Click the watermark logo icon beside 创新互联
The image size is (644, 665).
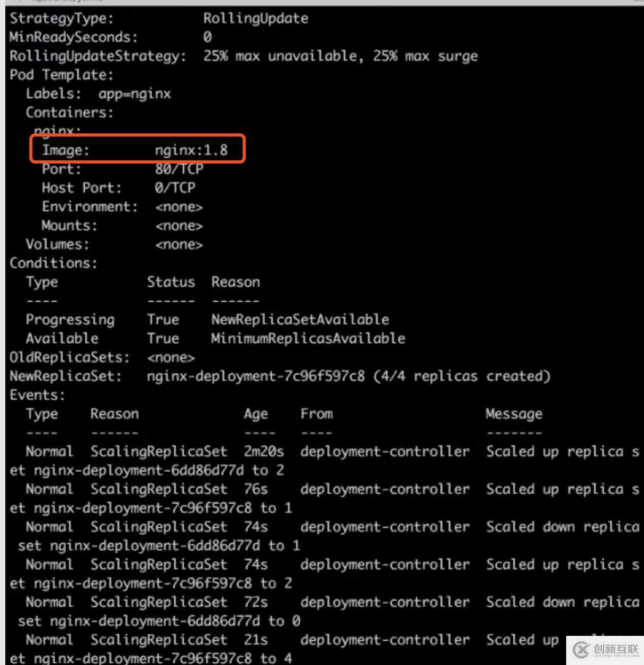click(581, 650)
